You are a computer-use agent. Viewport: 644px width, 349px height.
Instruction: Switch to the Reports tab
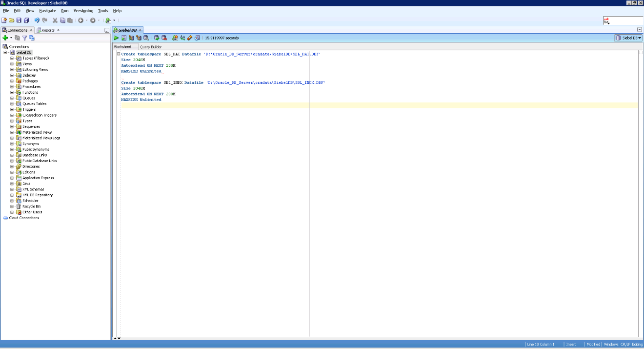tap(48, 30)
